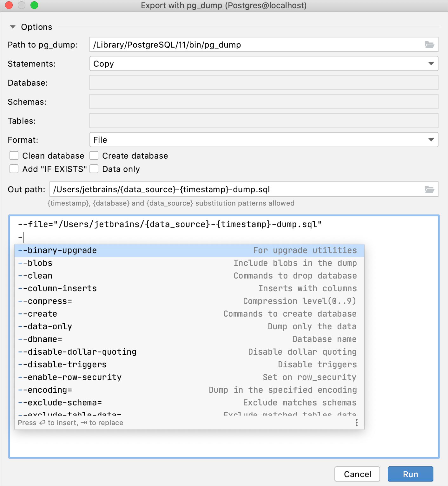Enable the Clean database option
Screen dimensions: 448x486
pos(14,155)
